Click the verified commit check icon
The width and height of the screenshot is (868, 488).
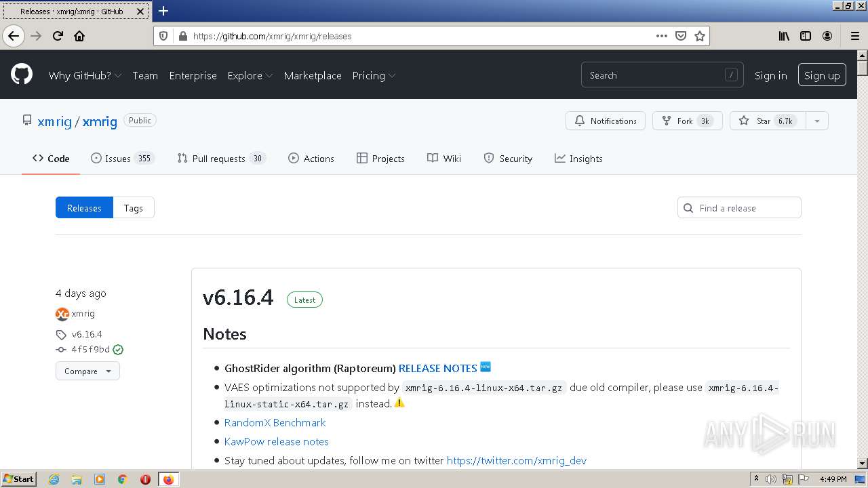point(118,350)
